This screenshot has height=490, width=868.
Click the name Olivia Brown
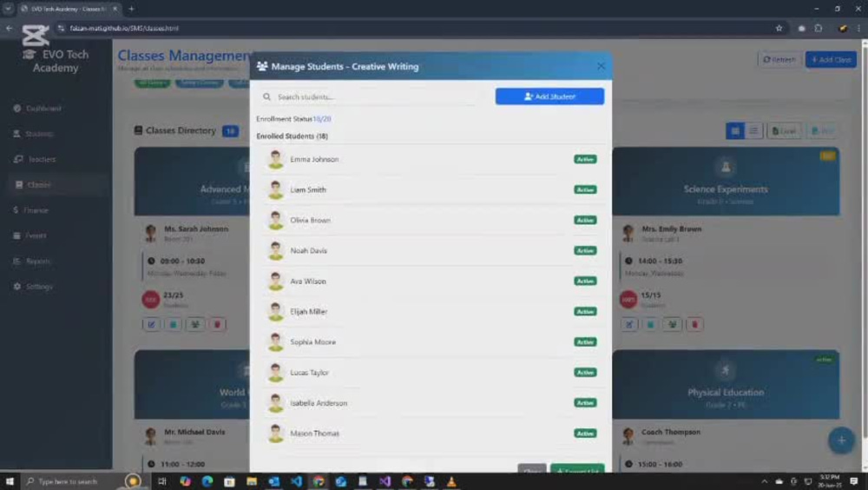[x=310, y=220]
